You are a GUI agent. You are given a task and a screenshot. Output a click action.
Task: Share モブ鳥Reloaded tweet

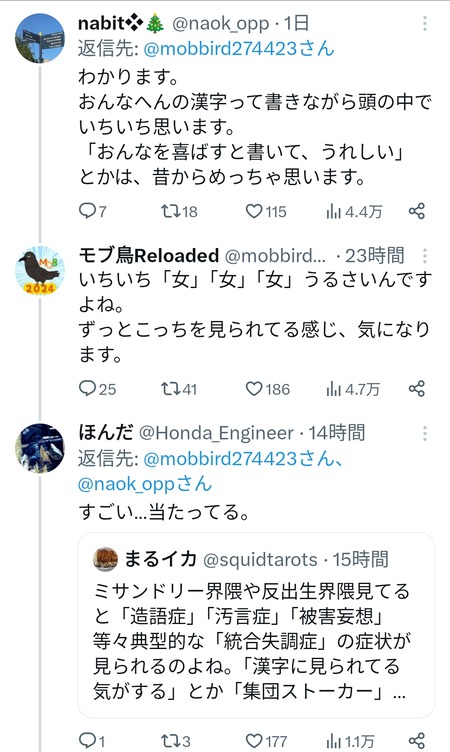417,388
